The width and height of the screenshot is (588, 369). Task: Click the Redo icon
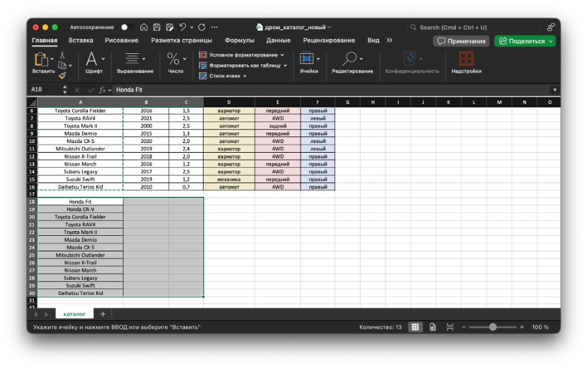click(x=202, y=27)
